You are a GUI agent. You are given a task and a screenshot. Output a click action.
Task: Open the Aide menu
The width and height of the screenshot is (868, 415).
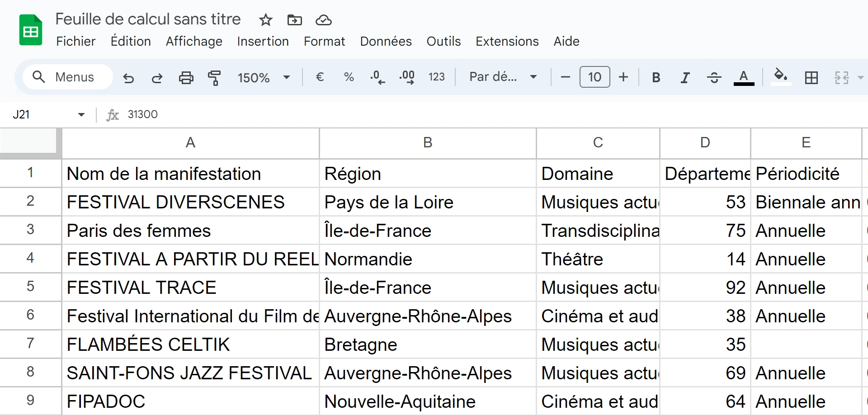(566, 41)
